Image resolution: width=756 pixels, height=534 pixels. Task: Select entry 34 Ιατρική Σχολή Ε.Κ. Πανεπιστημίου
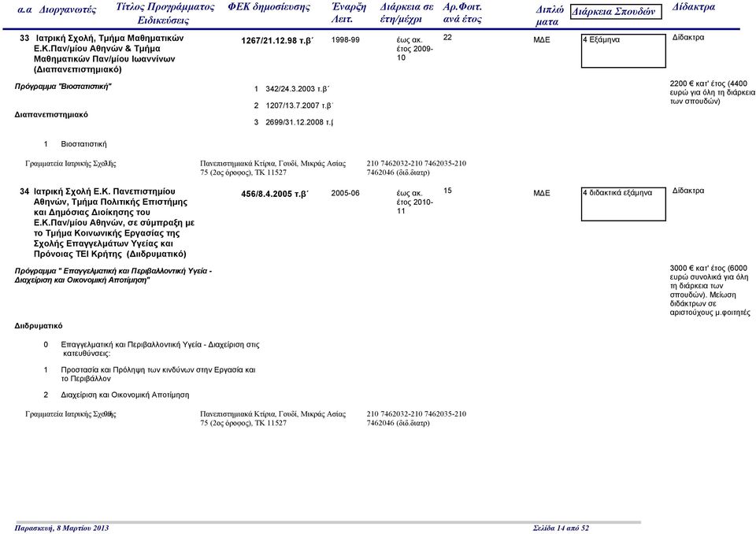(107, 223)
